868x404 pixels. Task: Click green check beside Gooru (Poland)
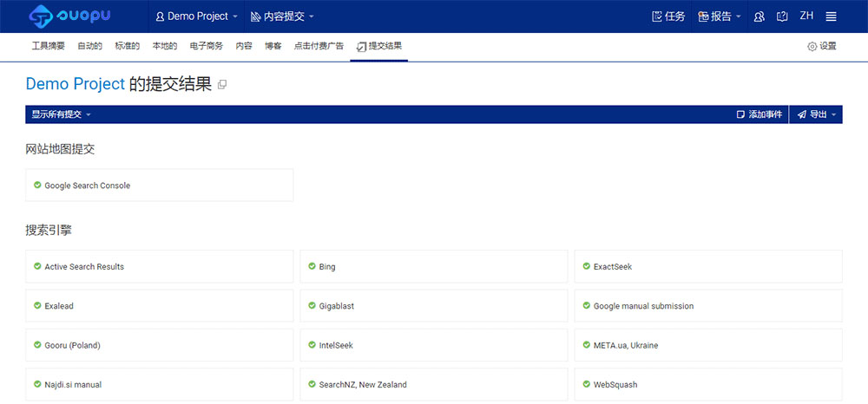point(37,344)
